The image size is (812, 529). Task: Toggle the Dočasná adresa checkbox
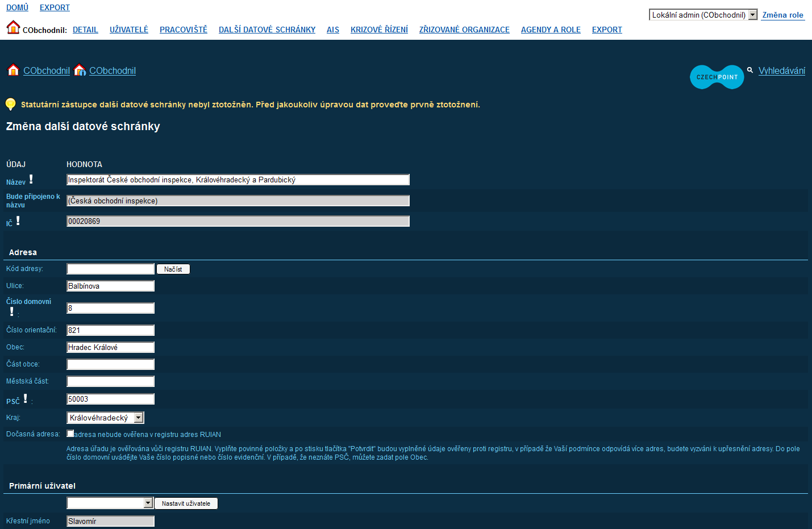click(x=70, y=434)
